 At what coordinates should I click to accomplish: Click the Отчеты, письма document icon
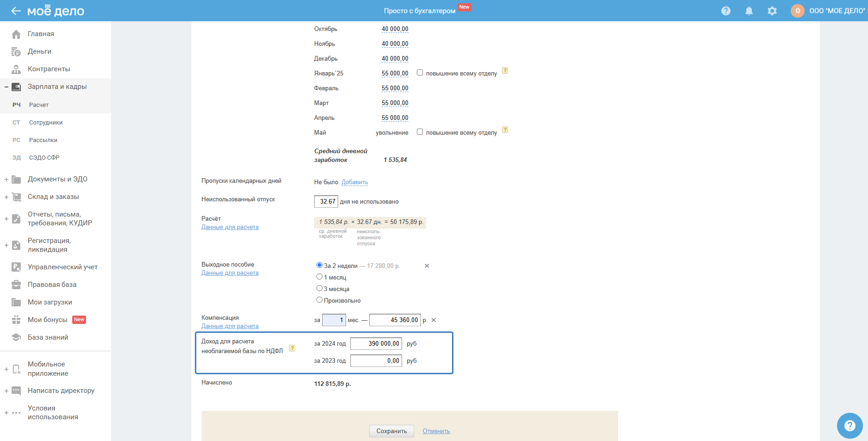click(16, 218)
